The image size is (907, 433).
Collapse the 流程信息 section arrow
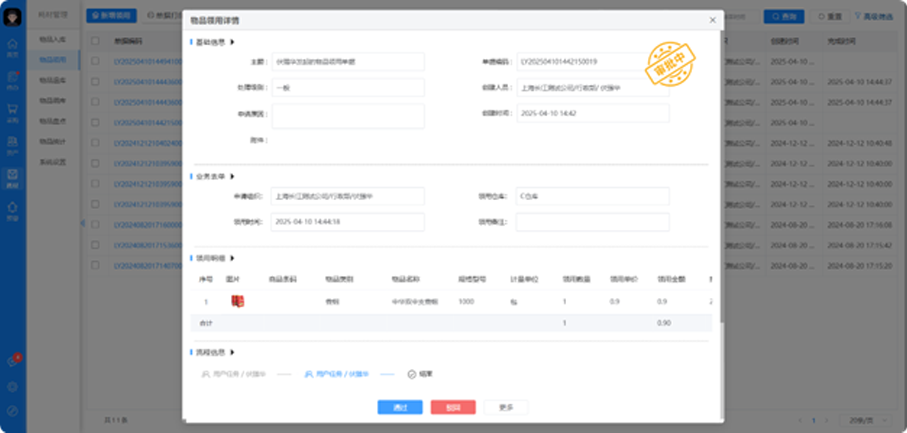click(x=232, y=352)
